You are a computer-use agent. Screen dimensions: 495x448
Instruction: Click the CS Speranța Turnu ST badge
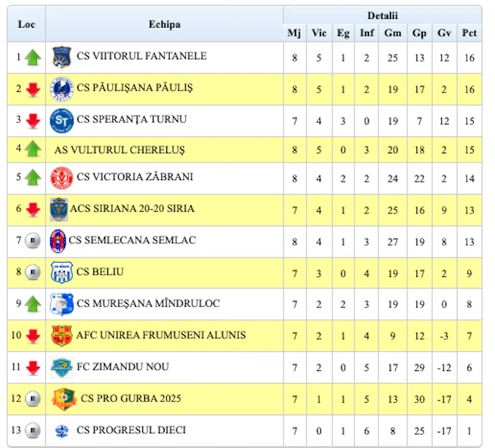point(62,120)
